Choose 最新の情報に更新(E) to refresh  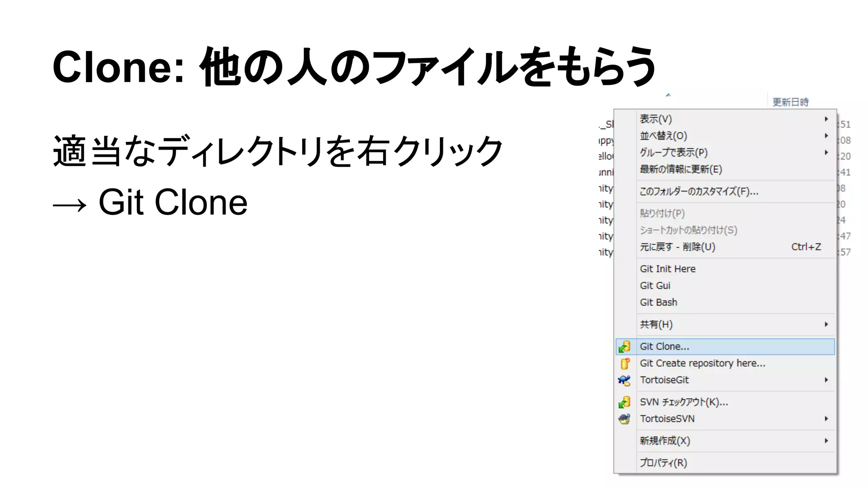click(725, 169)
